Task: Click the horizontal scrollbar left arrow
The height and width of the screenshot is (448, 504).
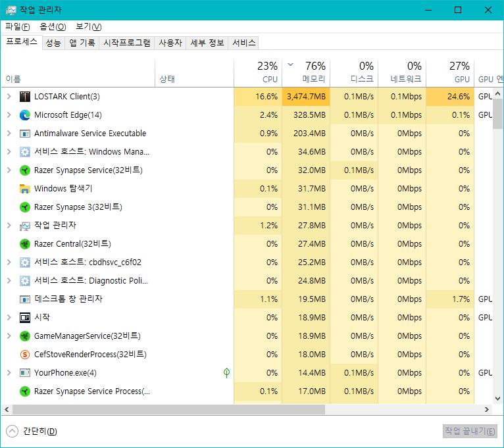Action: tap(7, 409)
